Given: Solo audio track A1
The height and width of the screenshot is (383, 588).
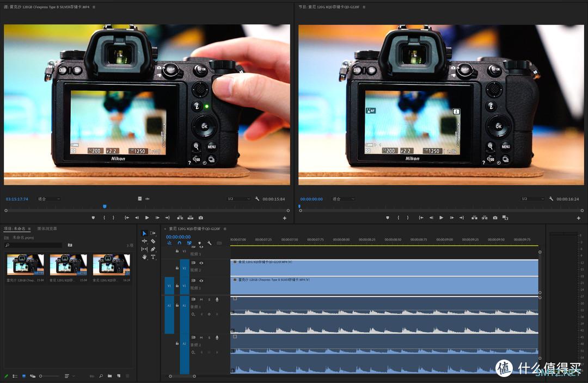Looking at the screenshot, I should [209, 299].
